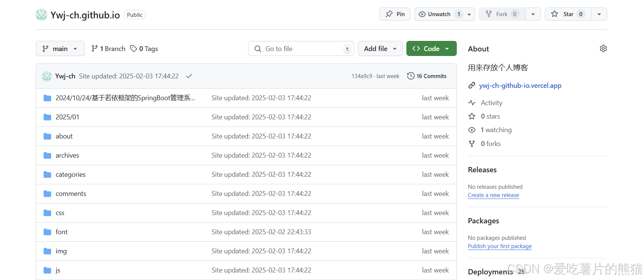Open the js folder
This screenshot has width=644, height=280.
[x=58, y=270]
